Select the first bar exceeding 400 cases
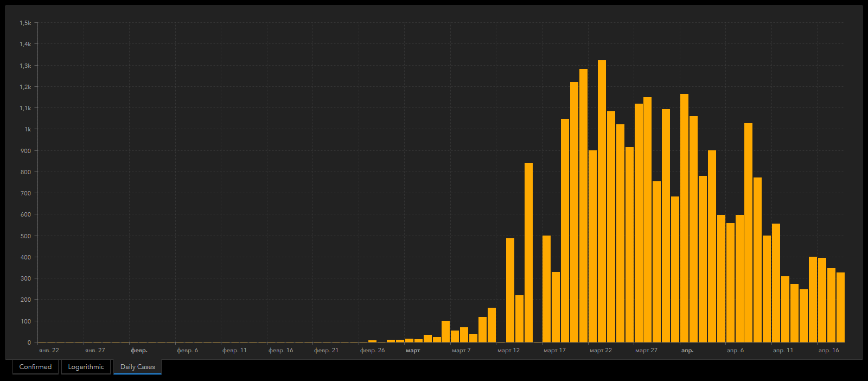Viewport: 868px width, 381px height. [510, 290]
